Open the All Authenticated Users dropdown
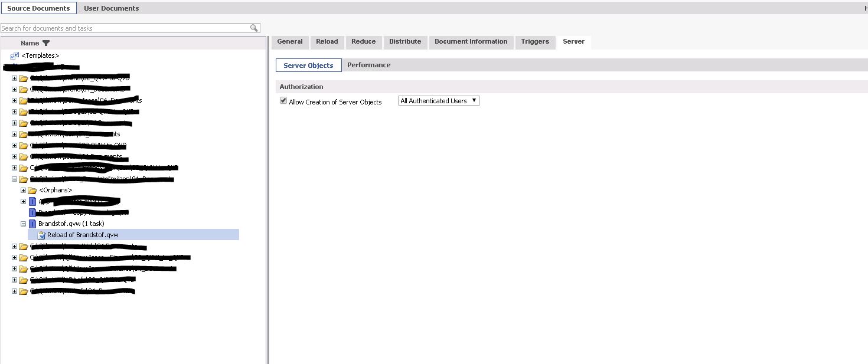The width and height of the screenshot is (868, 364). [x=439, y=101]
